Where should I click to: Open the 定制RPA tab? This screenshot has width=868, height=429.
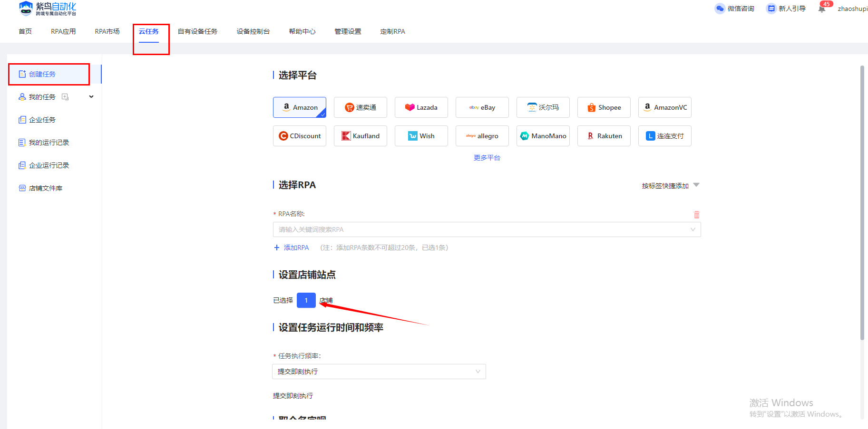[393, 31]
